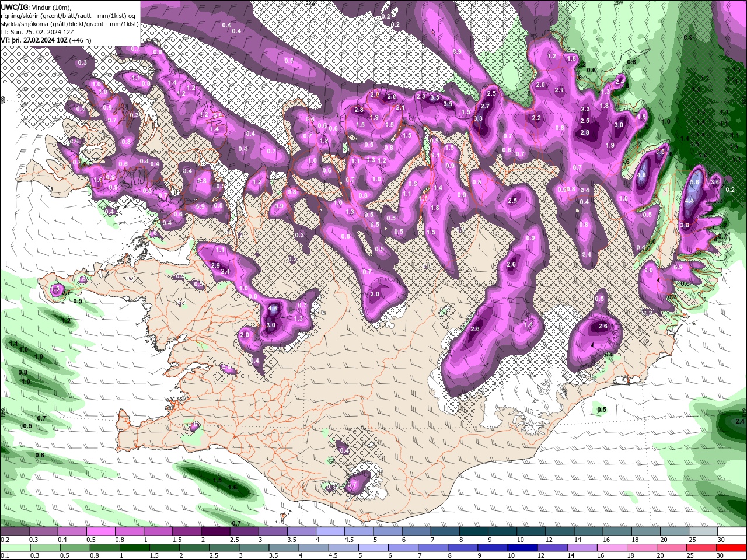Click the '0.1' label on the rain scale
This screenshot has width=747, height=560.
pyautogui.click(x=5, y=556)
